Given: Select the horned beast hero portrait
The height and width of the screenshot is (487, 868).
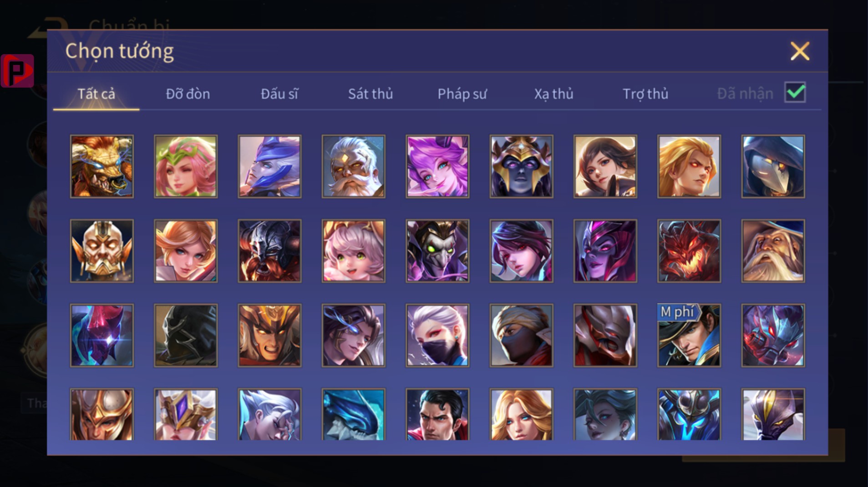Looking at the screenshot, I should tap(102, 166).
